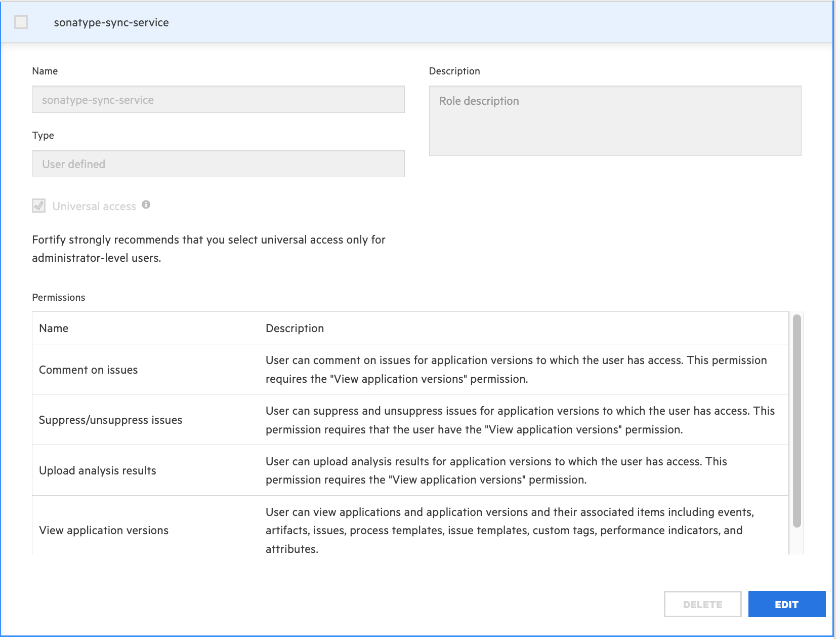Click the Upload analysis results description text

[496, 470]
